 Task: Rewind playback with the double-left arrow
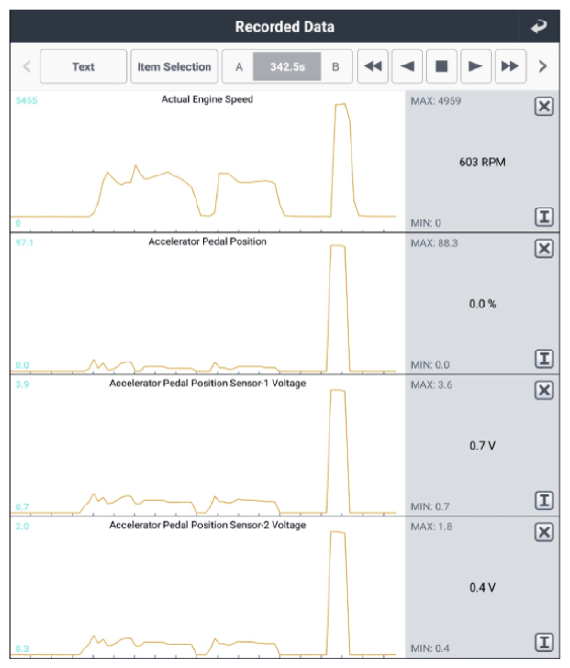pos(373,66)
